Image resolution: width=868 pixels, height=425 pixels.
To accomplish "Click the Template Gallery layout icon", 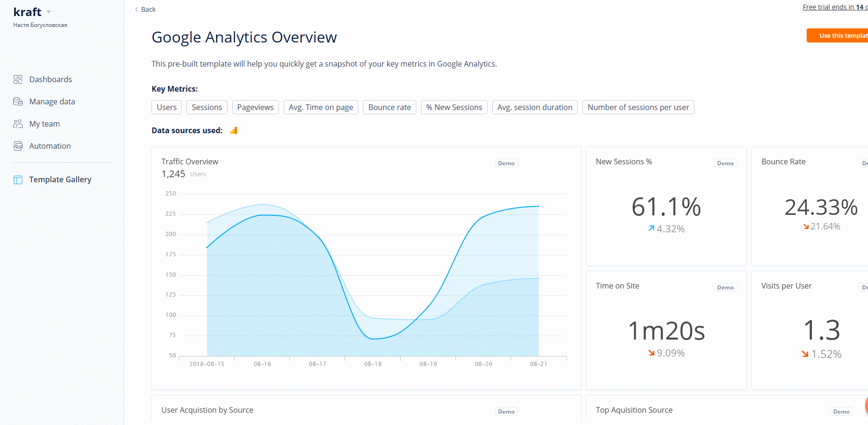I will pos(18,179).
